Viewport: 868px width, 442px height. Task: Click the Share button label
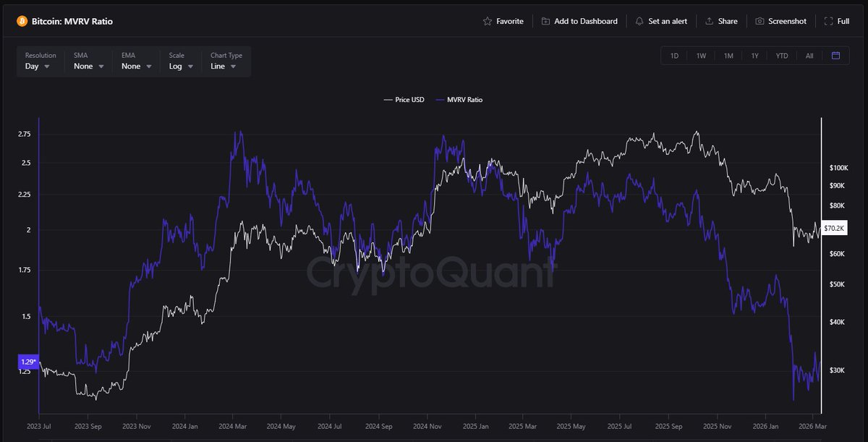(x=728, y=22)
